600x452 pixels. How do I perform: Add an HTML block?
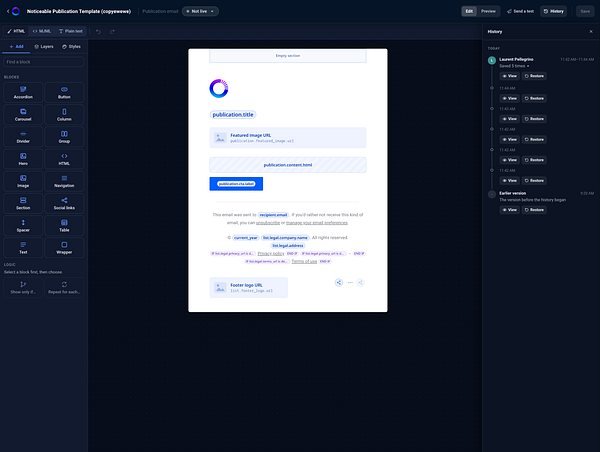coord(64,159)
